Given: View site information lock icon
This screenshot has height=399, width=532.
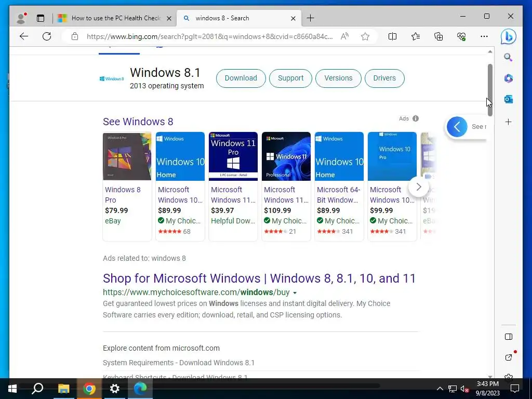Looking at the screenshot, I should (x=75, y=36).
